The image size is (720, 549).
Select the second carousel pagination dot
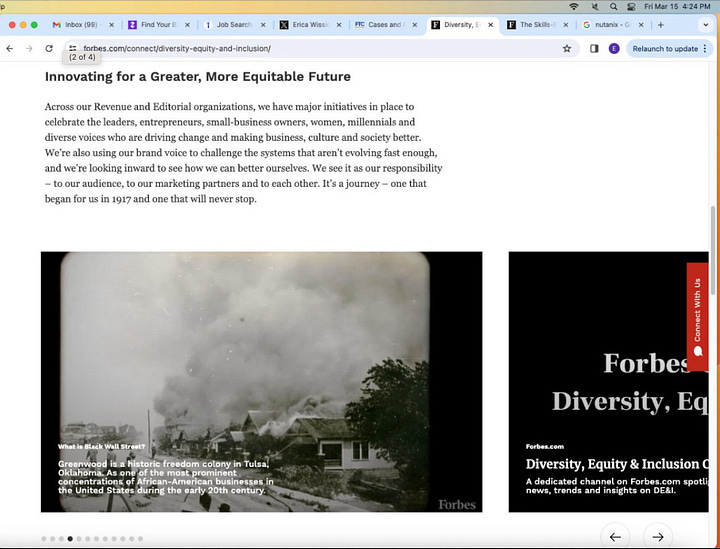tap(52, 539)
